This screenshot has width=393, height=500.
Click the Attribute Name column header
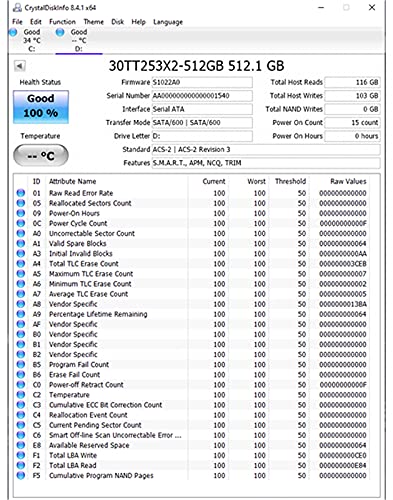click(73, 181)
